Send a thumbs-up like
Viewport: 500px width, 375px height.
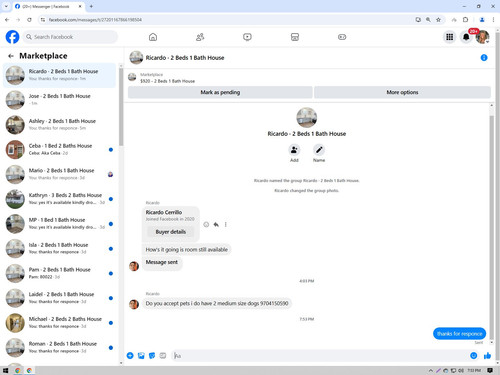(x=487, y=356)
